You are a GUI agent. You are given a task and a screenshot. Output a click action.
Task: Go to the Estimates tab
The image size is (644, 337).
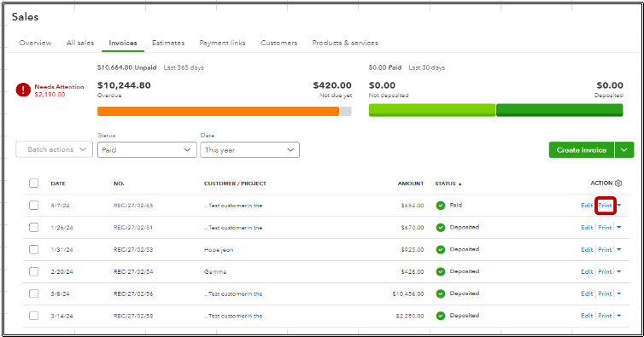(x=168, y=43)
